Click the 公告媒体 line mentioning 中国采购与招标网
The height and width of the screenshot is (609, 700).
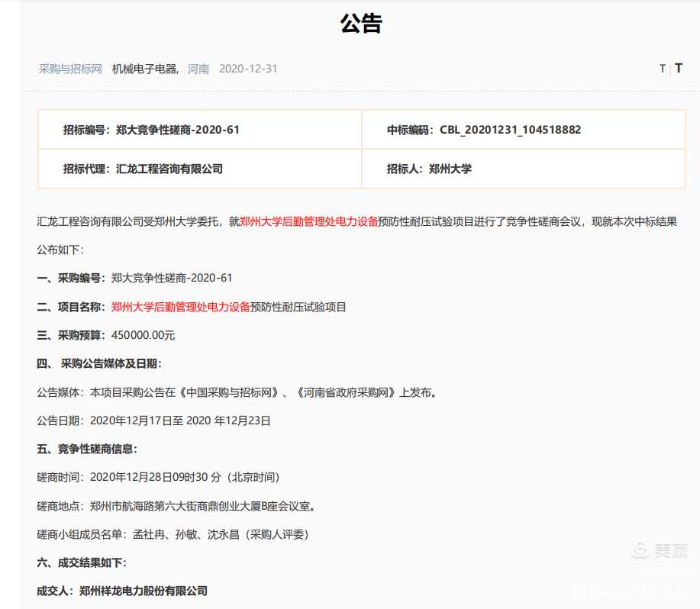pyautogui.click(x=237, y=392)
